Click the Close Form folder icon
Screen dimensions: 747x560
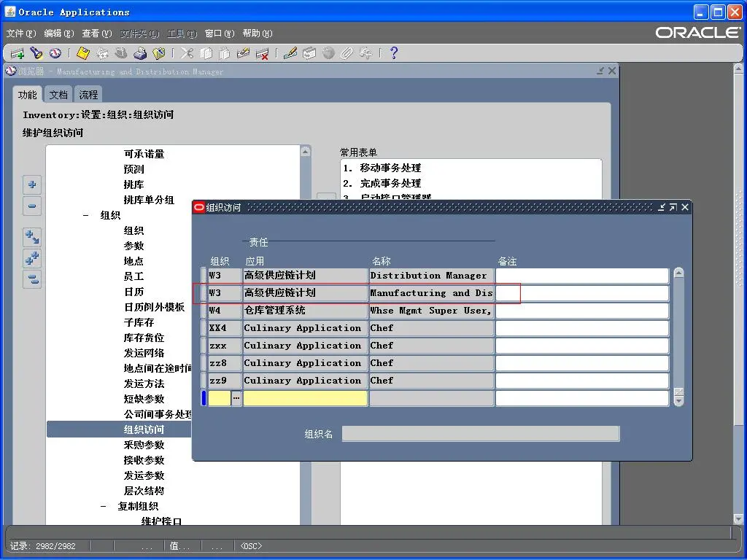coord(159,53)
